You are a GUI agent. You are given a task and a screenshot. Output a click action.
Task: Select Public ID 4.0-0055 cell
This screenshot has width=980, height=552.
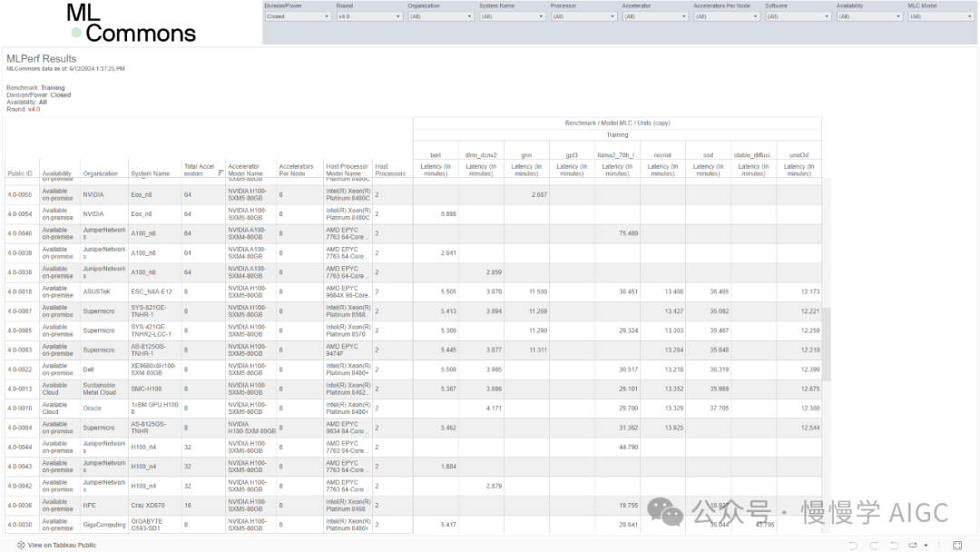pos(20,195)
